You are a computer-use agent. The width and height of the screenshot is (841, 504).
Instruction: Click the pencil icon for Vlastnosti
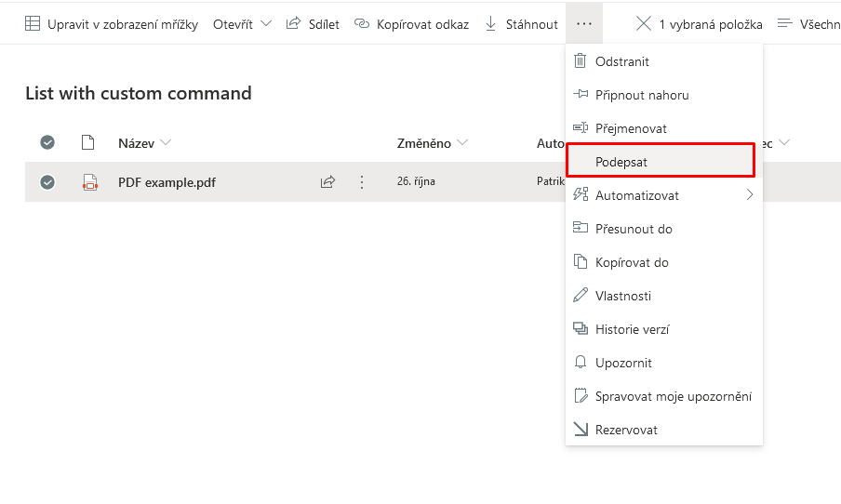[581, 296]
